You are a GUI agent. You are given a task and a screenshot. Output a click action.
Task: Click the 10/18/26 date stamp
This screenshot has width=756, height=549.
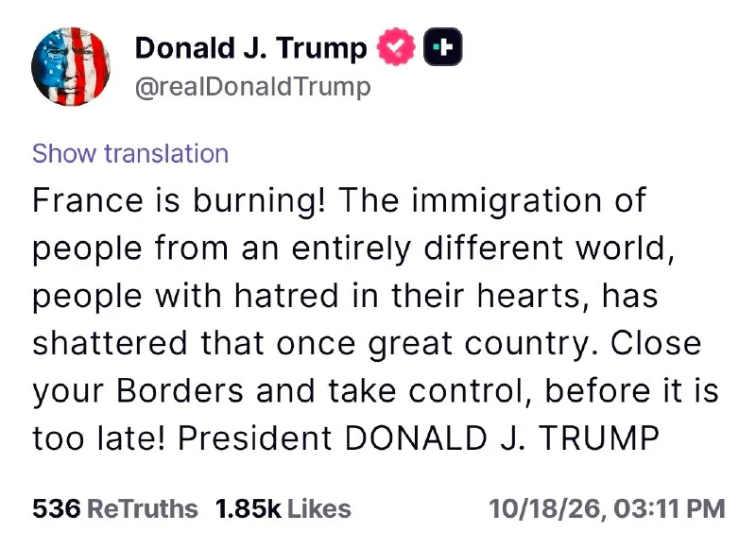coord(548,509)
